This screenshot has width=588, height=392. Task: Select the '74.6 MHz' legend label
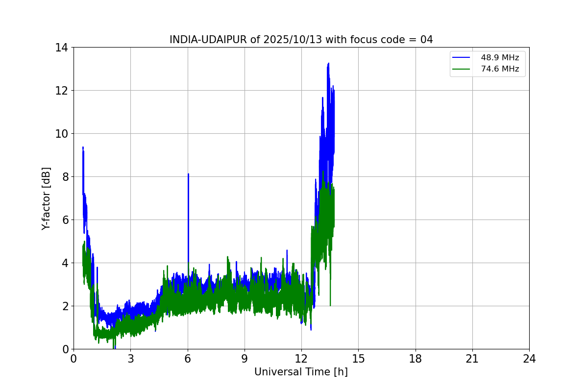click(500, 69)
